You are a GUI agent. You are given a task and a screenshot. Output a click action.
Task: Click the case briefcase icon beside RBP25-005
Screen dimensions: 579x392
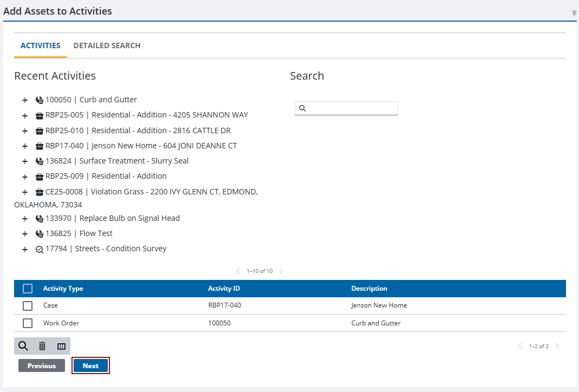tap(39, 115)
